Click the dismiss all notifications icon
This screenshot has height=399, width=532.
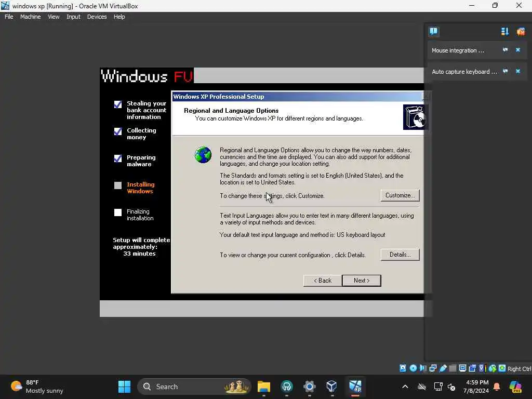(x=521, y=32)
